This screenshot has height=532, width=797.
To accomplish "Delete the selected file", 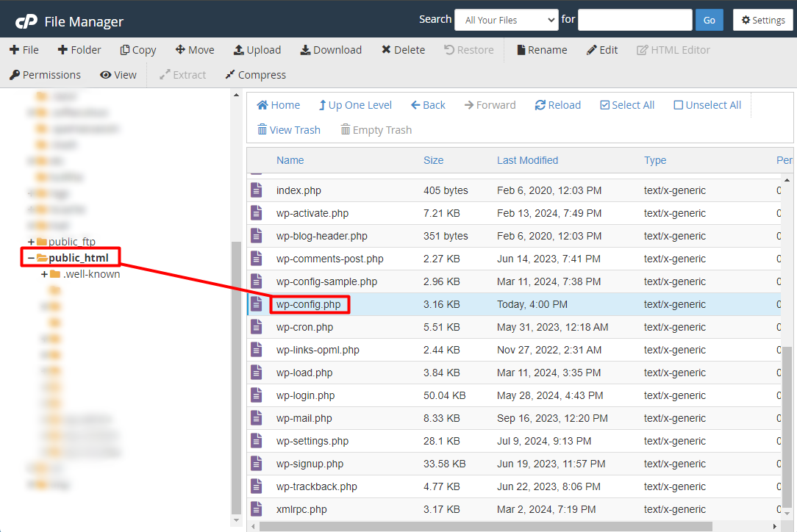I will (403, 50).
